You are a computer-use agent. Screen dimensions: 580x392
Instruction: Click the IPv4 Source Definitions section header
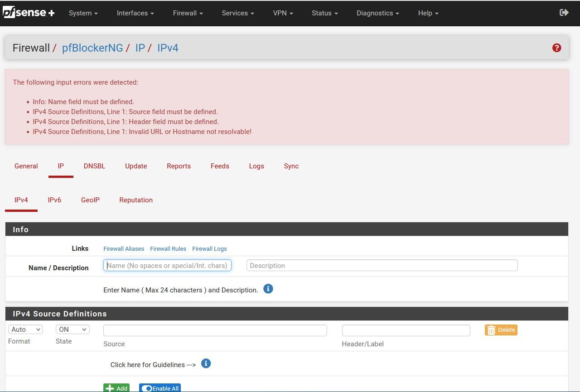coord(287,314)
